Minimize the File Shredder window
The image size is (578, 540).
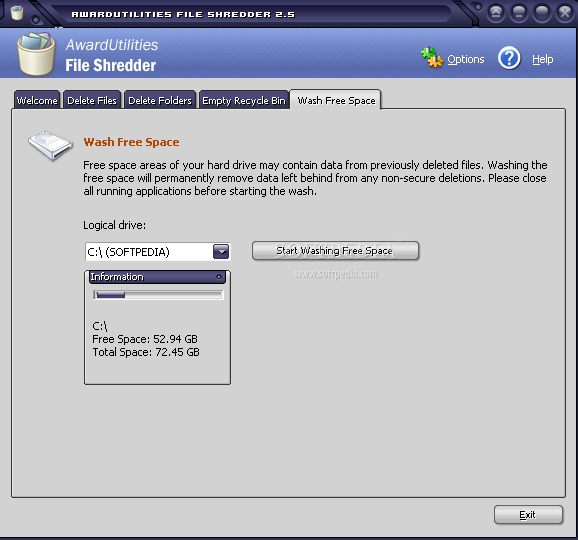[x=519, y=13]
